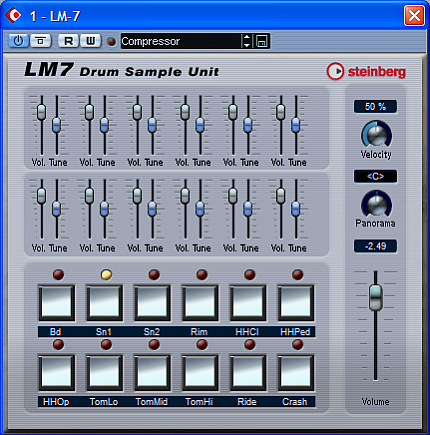Trigger the Sn1 drum pad

(105, 303)
